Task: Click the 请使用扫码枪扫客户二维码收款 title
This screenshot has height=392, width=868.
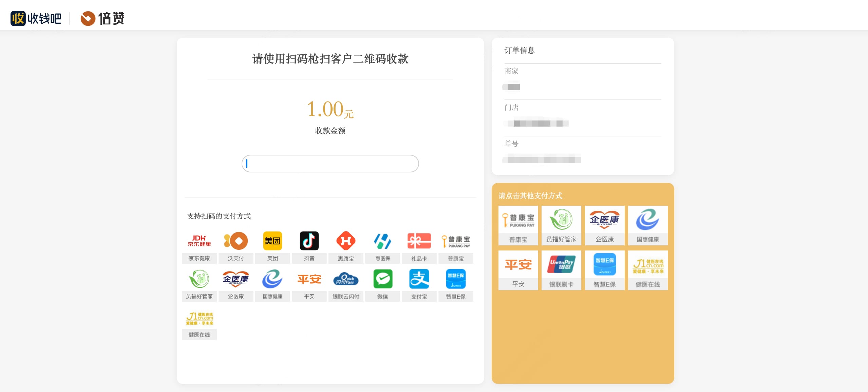Action: pos(330,59)
